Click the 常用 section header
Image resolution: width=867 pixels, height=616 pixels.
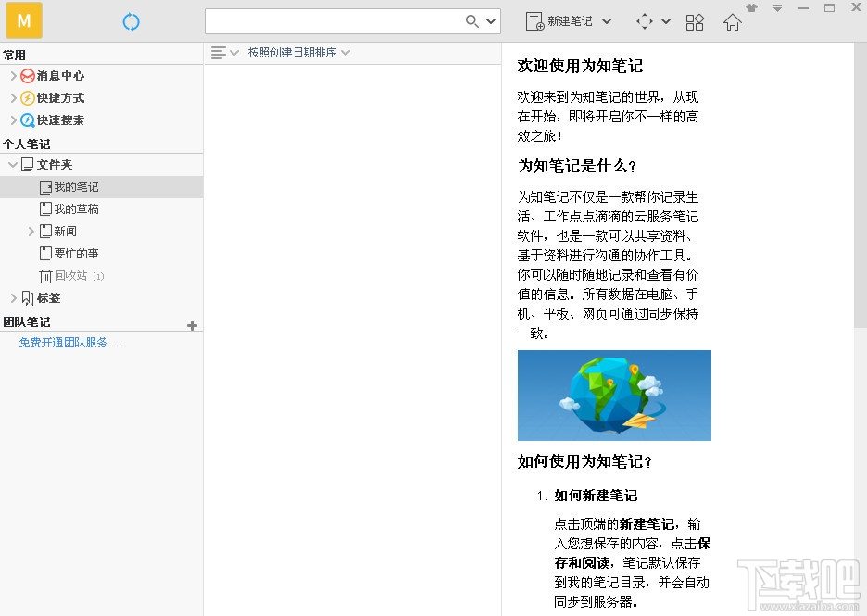tap(15, 55)
